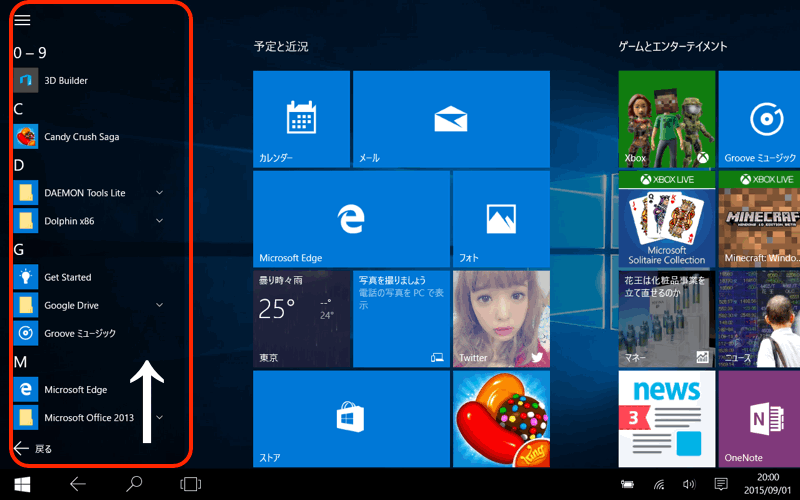
Task: Launch Groove ミュージック from the app list
Action: pyautogui.click(x=79, y=333)
